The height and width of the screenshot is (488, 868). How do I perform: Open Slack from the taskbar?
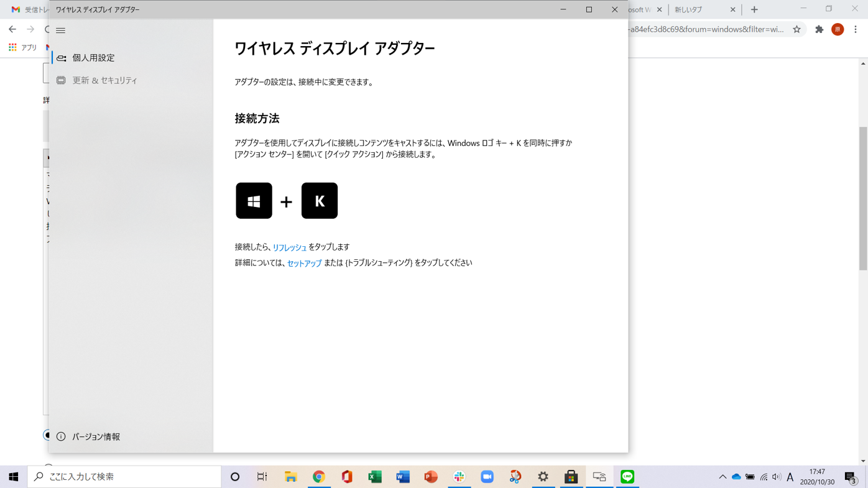(x=459, y=477)
